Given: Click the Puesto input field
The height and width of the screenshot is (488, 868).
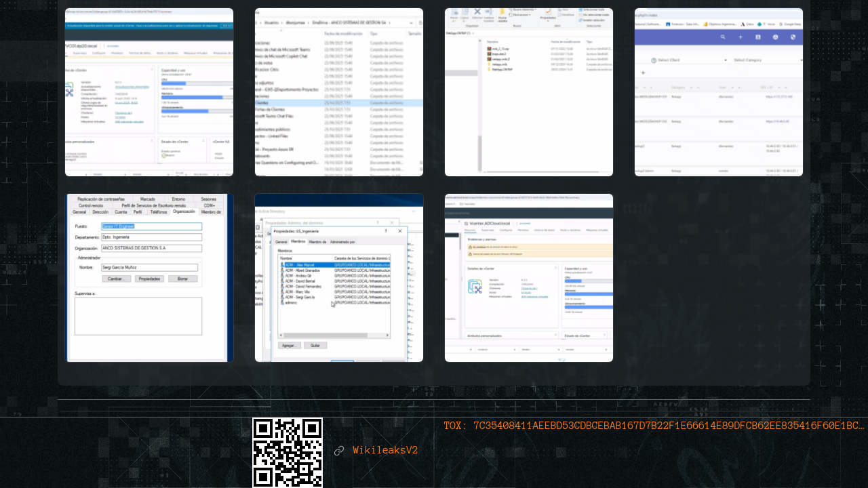Looking at the screenshot, I should pos(151,226).
